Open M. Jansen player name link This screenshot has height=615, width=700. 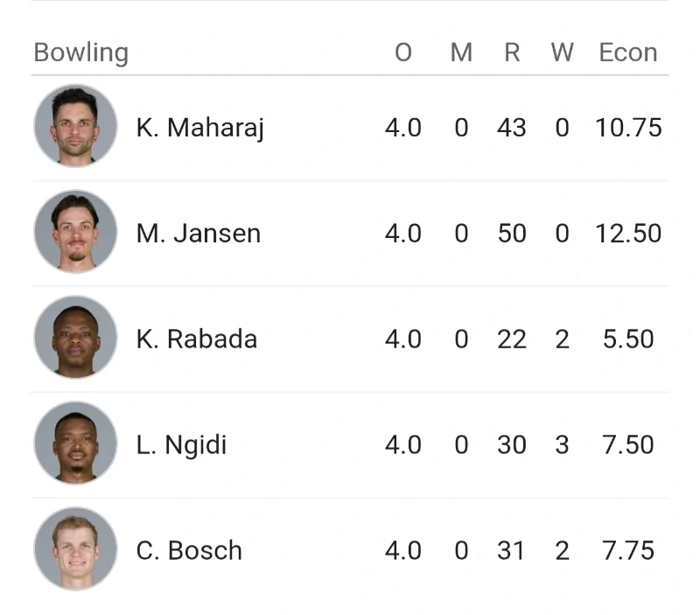pos(199,234)
